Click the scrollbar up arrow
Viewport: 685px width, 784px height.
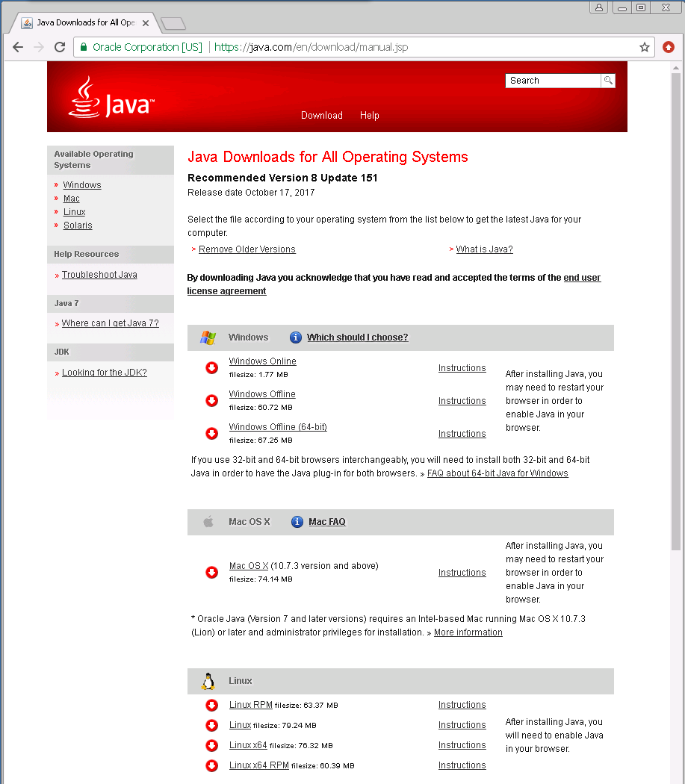click(x=676, y=67)
